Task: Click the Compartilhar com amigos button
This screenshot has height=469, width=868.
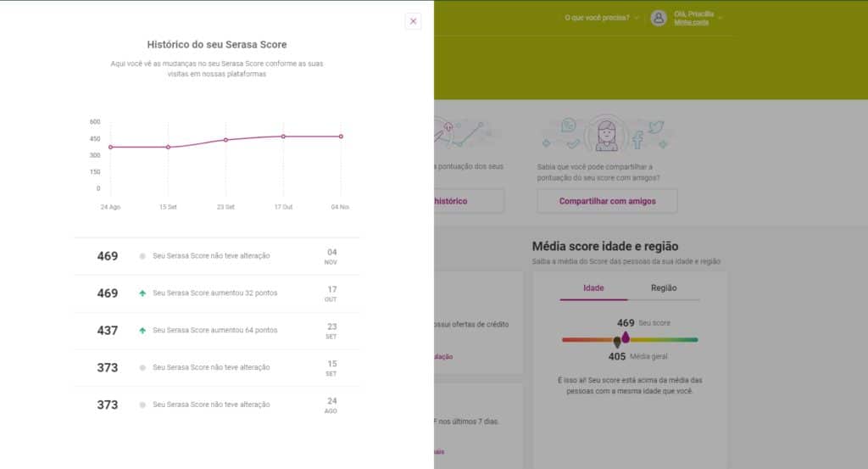Action: click(x=607, y=201)
